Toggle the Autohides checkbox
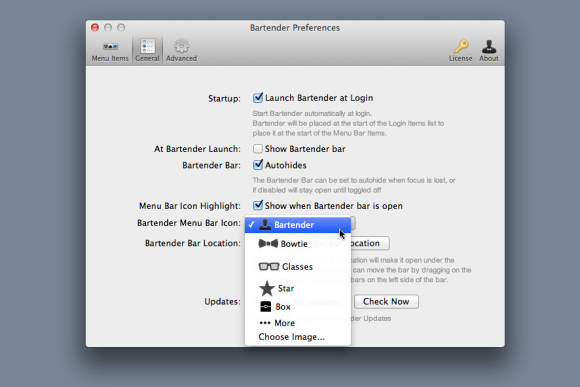This screenshot has width=580, height=387. click(258, 165)
